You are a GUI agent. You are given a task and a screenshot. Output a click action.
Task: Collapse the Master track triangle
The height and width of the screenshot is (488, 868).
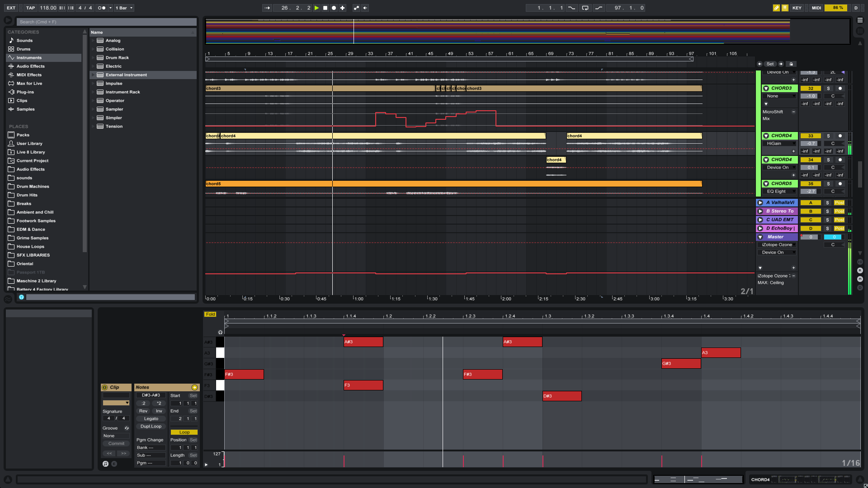point(760,237)
